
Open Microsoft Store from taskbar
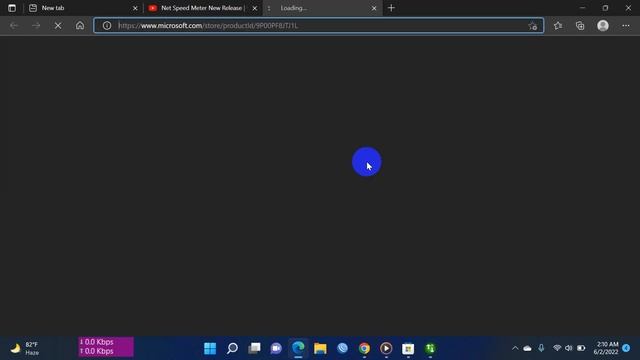coord(408,348)
